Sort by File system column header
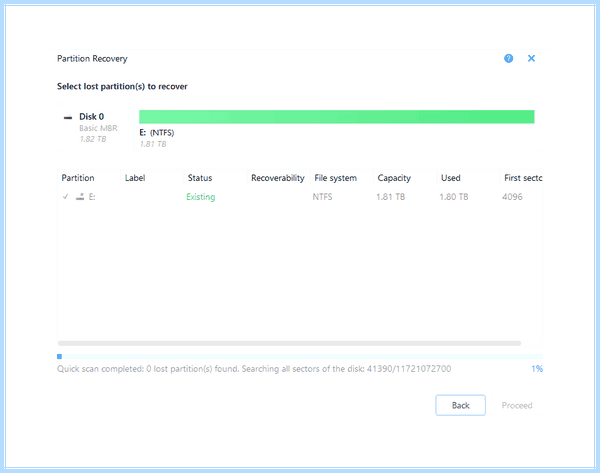The image size is (600, 473). (x=336, y=178)
